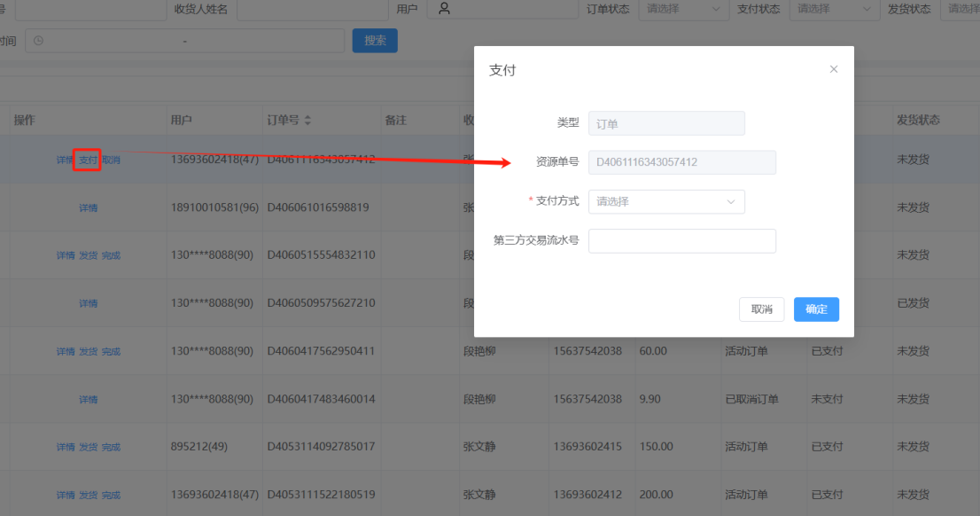Open the 支付方式 dropdown in the dialog
The height and width of the screenshot is (516, 980).
coord(666,201)
